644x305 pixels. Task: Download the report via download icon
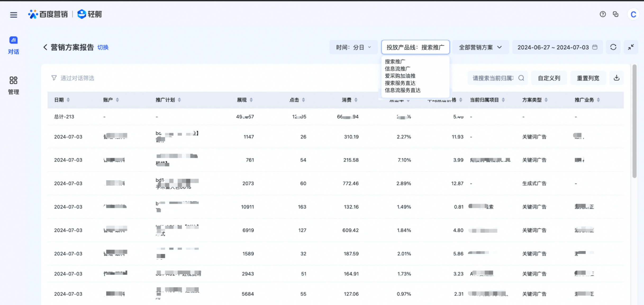point(616,78)
